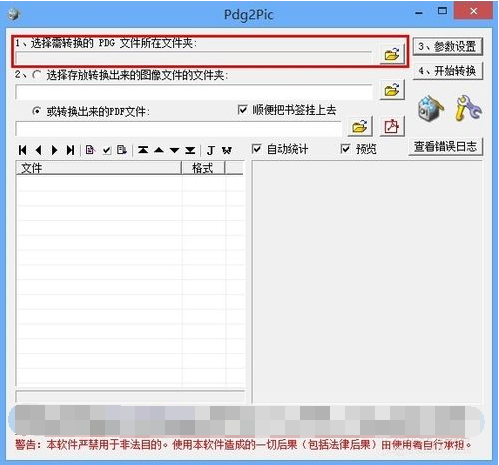This screenshot has width=499, height=465.
Task: Click the W toolbar icon
Action: click(227, 150)
